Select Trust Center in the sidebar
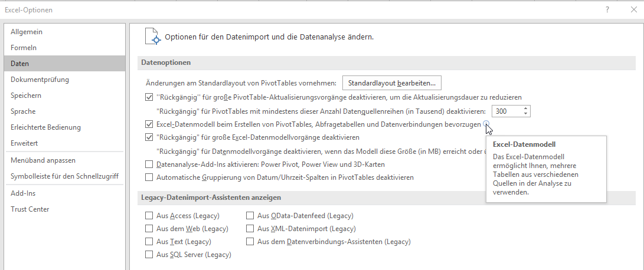Viewport: 644px width, 270px height. pos(30,209)
